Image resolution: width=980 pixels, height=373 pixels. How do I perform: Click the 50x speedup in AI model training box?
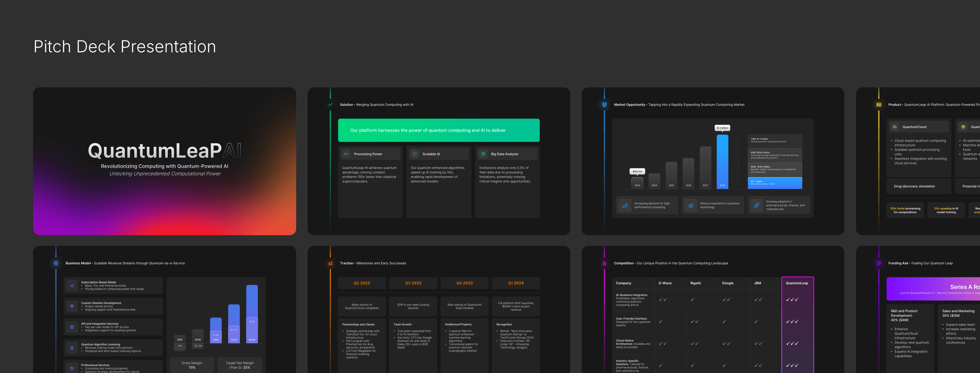click(946, 210)
